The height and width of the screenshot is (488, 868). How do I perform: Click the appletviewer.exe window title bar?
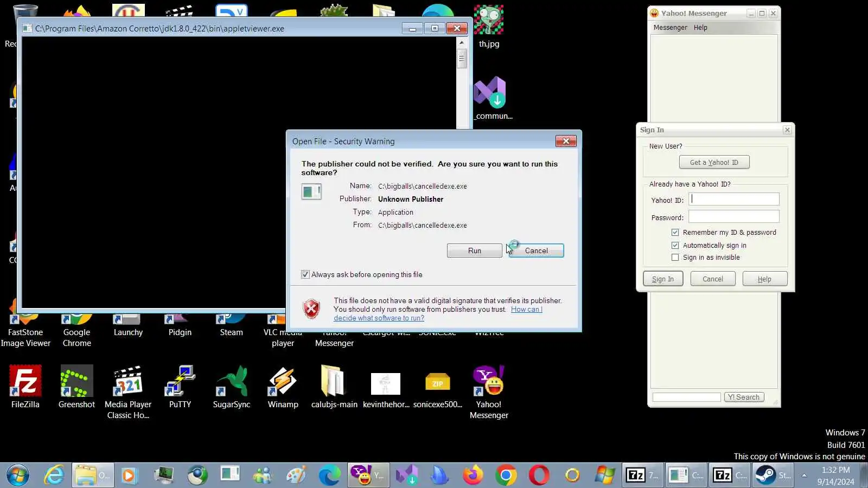pos(212,28)
